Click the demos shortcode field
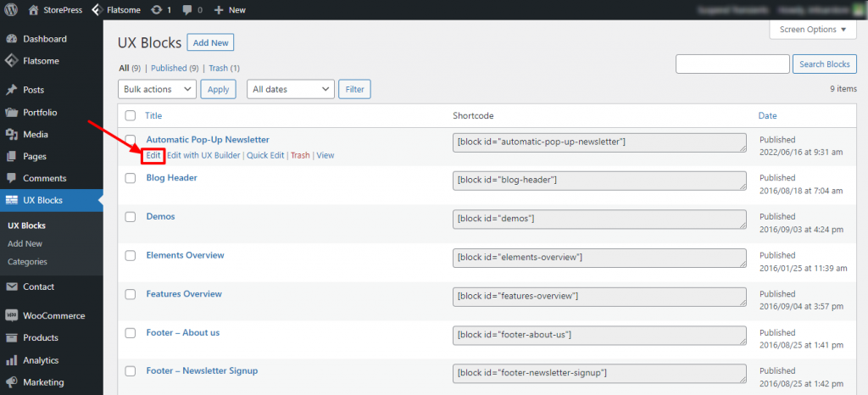Screen dimensions: 868x395 click(x=599, y=219)
